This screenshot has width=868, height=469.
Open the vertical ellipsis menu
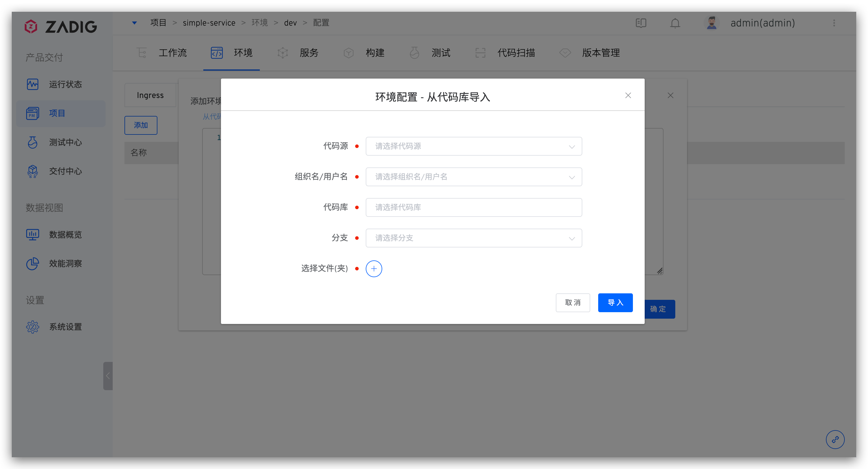[834, 23]
